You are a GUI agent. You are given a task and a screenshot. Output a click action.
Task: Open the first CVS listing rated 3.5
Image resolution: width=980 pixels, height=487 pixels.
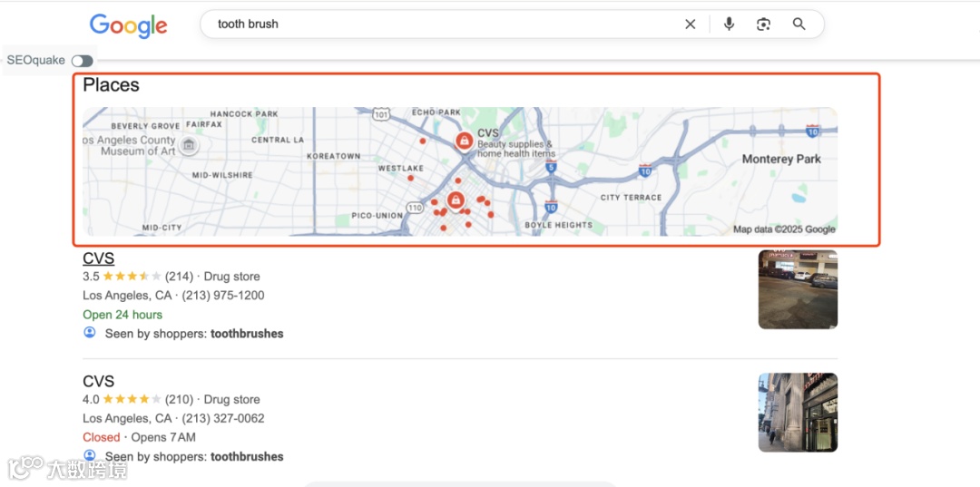click(x=98, y=258)
